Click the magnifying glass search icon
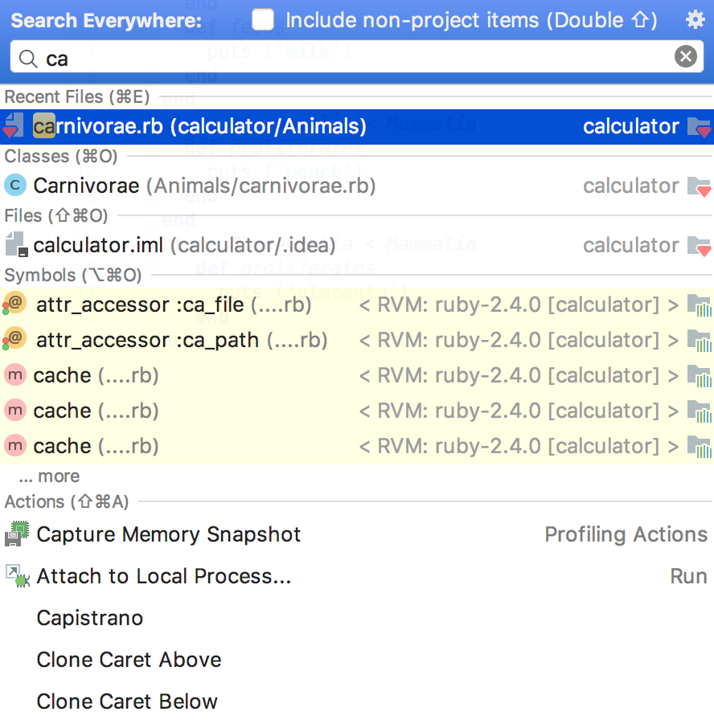Image resolution: width=714 pixels, height=728 pixels. click(27, 57)
